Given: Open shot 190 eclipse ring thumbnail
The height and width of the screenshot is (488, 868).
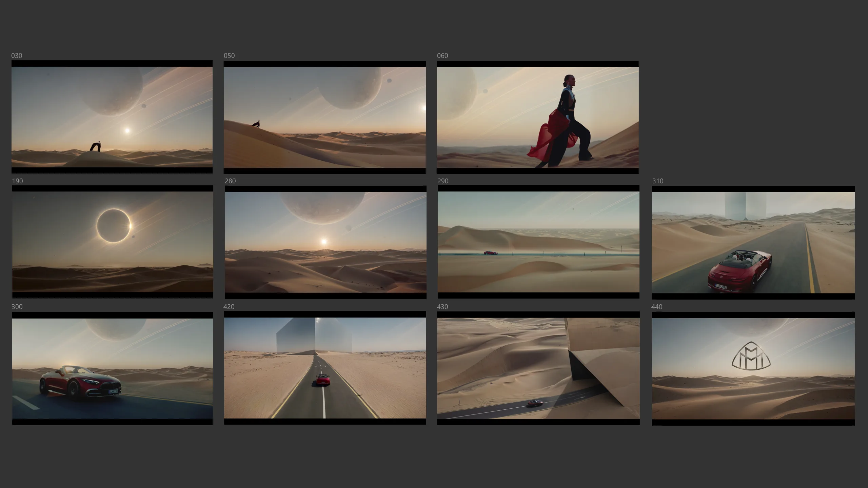Looking at the screenshot, I should click(113, 242).
